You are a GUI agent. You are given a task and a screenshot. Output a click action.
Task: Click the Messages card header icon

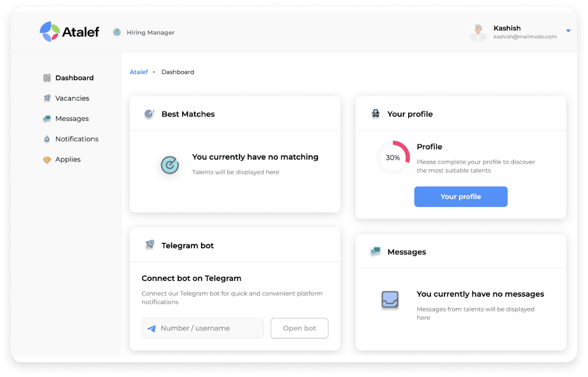[376, 251]
